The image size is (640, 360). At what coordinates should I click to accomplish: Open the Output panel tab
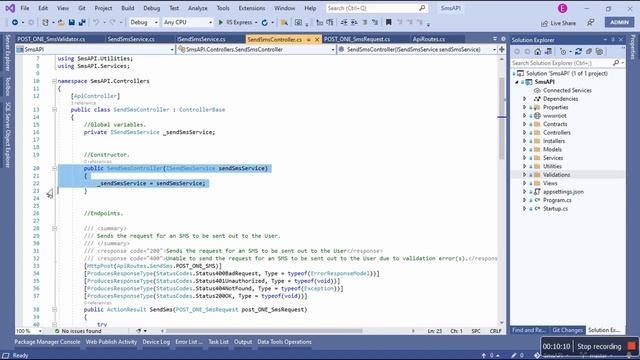tap(243, 342)
